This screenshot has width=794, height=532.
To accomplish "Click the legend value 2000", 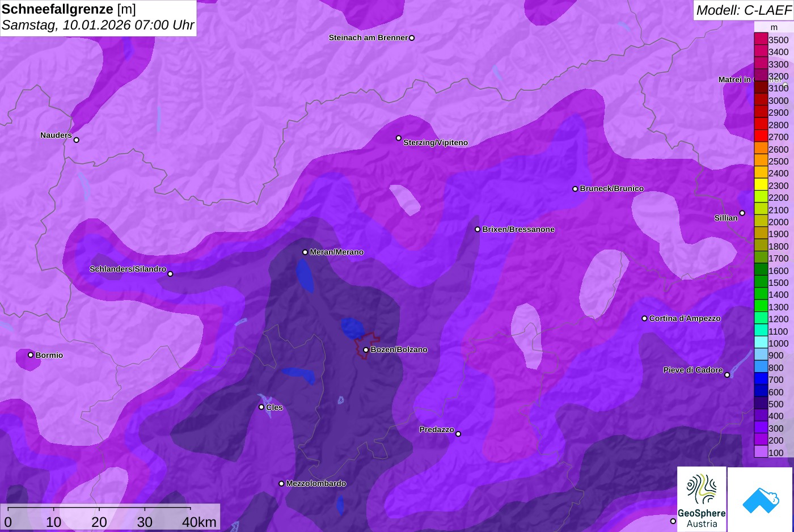I will point(778,222).
